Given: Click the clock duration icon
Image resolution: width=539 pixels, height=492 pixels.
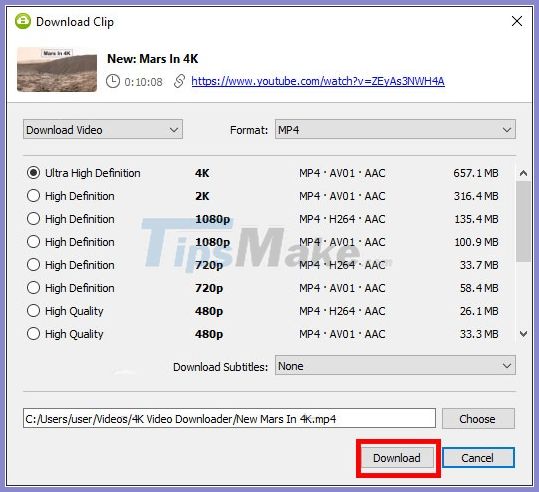Looking at the screenshot, I should 113,81.
